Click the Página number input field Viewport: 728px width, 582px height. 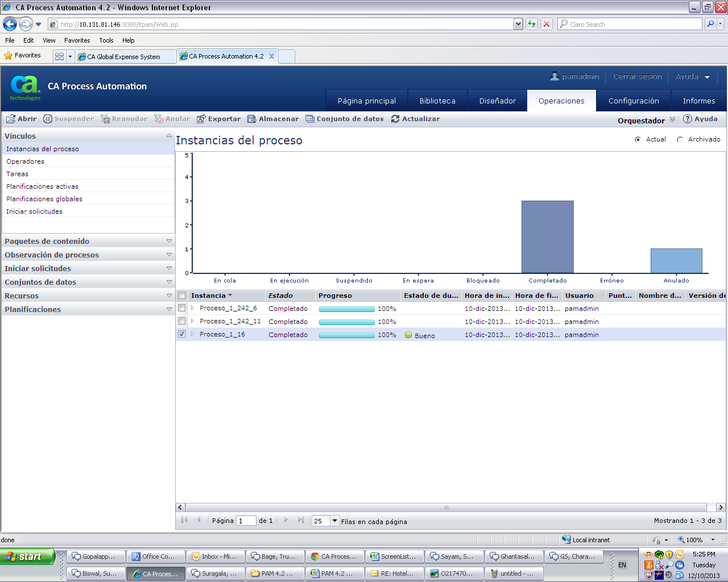(246, 521)
